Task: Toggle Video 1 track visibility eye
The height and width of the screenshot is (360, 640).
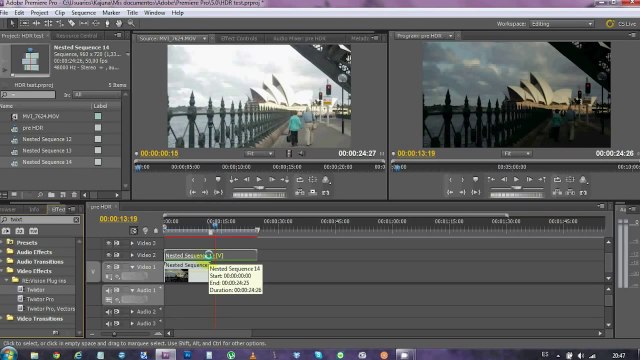Action: pyautogui.click(x=109, y=267)
